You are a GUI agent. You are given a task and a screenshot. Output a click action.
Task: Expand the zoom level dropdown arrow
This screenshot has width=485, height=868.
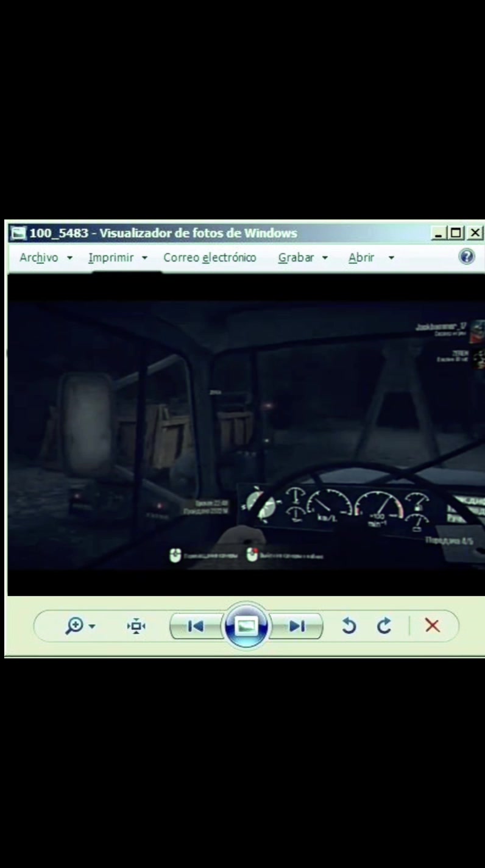[92, 627]
